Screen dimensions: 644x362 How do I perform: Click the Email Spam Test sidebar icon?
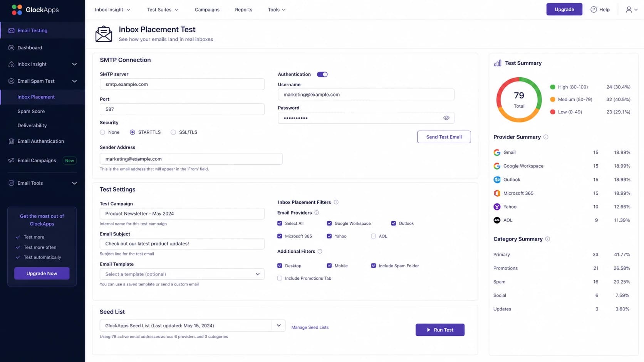(x=11, y=81)
